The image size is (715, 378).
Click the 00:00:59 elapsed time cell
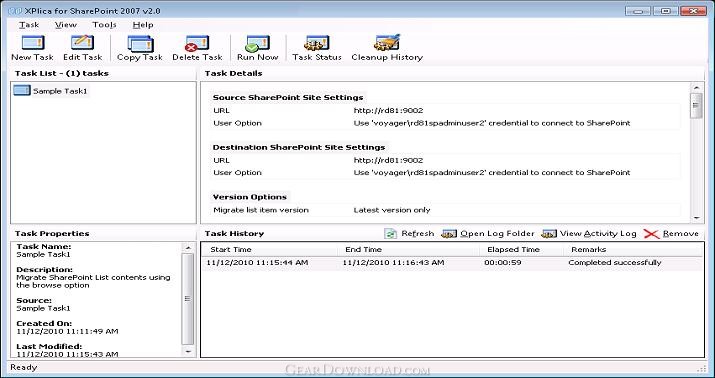503,263
